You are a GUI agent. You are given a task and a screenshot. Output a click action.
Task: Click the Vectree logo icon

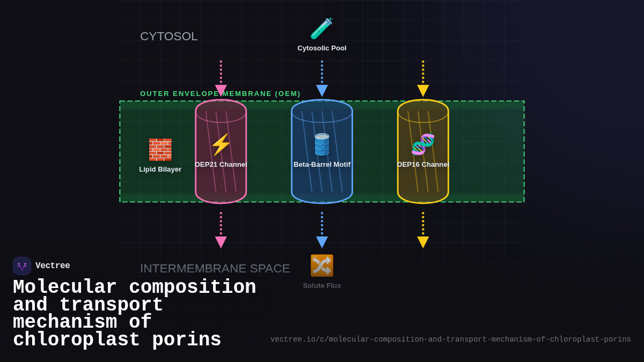pos(21,265)
